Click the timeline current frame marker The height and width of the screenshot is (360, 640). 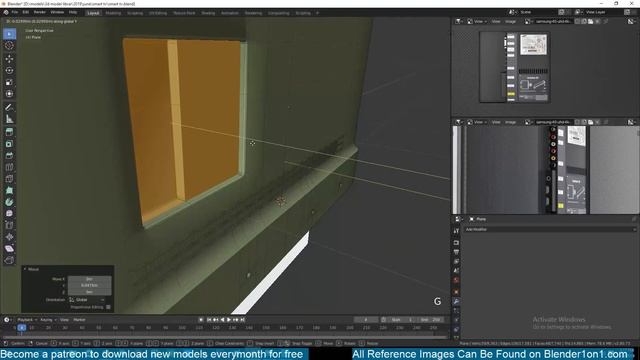[x=22, y=327]
